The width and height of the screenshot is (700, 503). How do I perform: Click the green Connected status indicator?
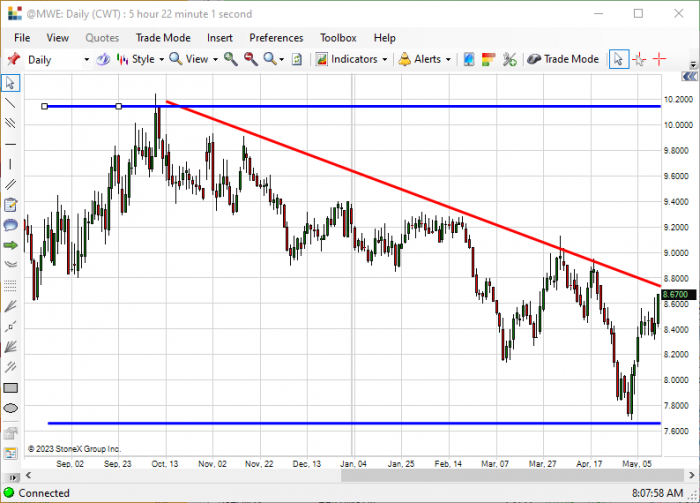[8, 493]
